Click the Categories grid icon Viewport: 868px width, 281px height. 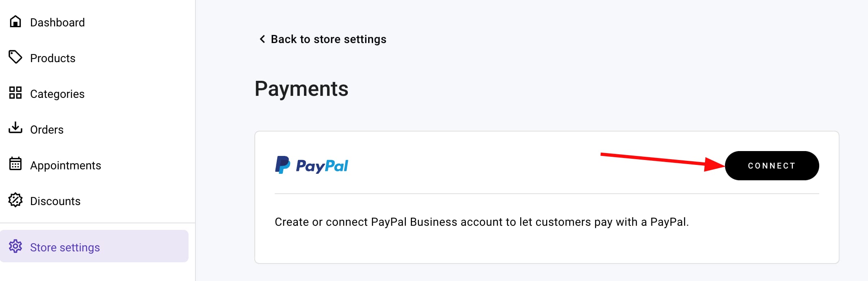click(x=15, y=93)
